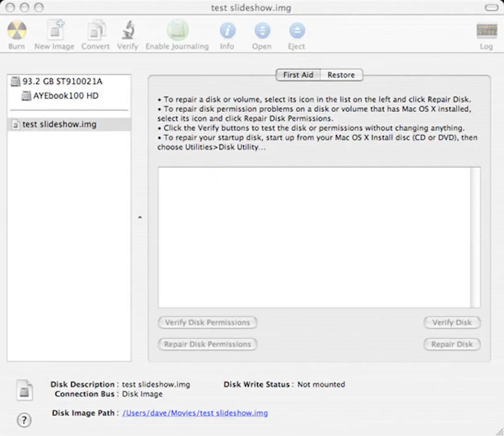This screenshot has height=436, width=504.
Task: Open help via the question mark icon
Action: click(x=24, y=420)
